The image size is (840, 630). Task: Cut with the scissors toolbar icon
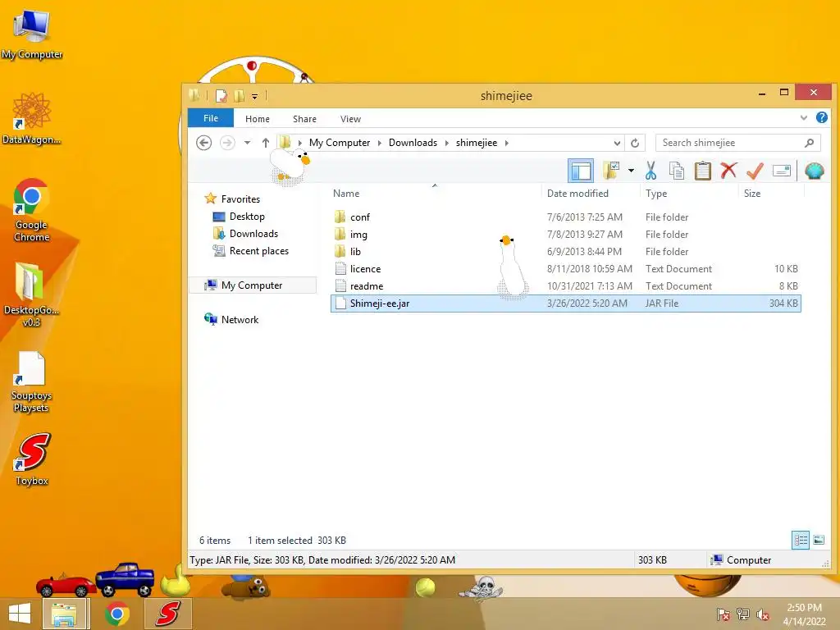coord(651,171)
